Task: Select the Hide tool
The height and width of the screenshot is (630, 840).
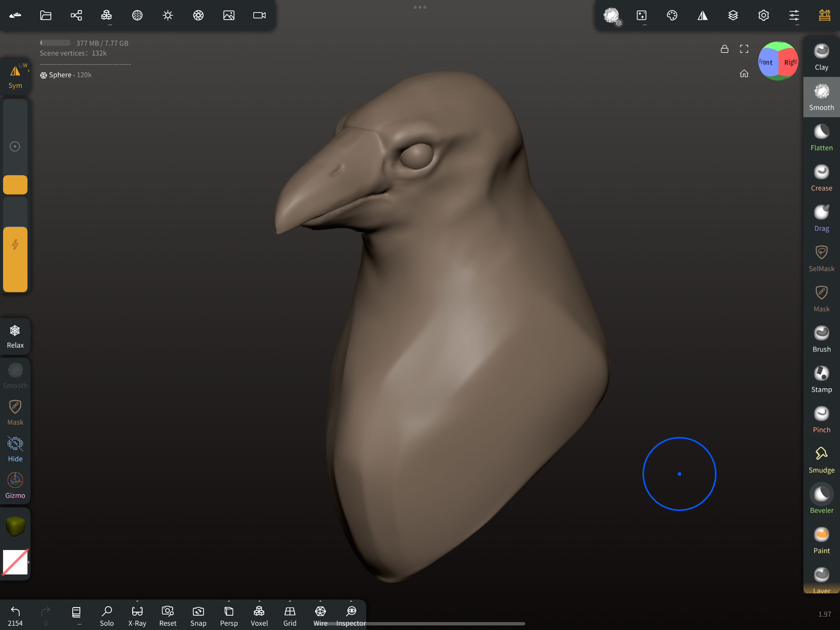Action: pyautogui.click(x=15, y=449)
